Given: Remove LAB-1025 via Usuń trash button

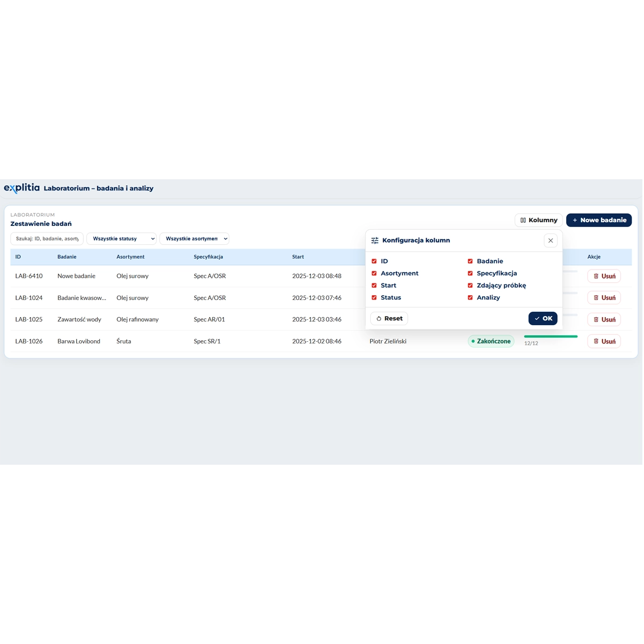Looking at the screenshot, I should pyautogui.click(x=604, y=319).
